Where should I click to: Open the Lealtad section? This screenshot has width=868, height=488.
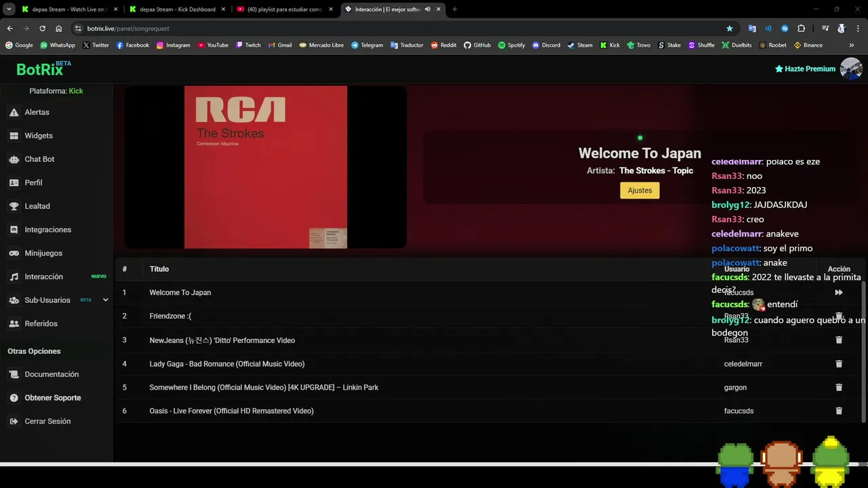37,206
